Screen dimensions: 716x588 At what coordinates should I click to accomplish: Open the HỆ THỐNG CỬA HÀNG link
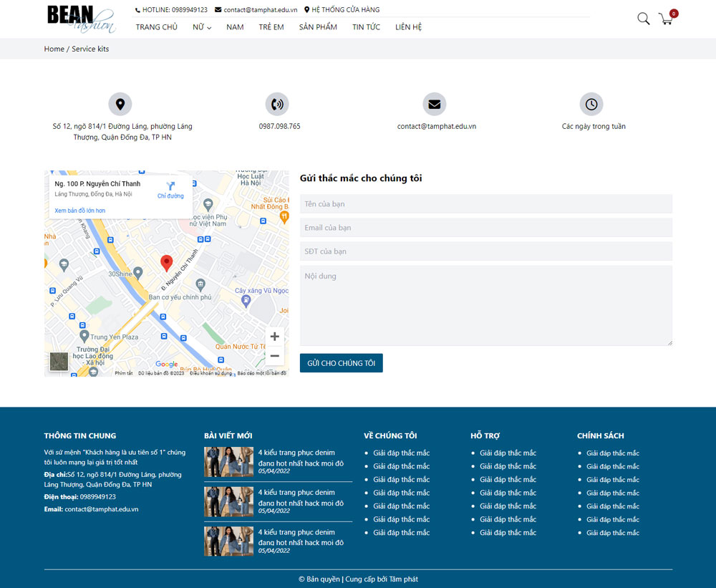(345, 10)
